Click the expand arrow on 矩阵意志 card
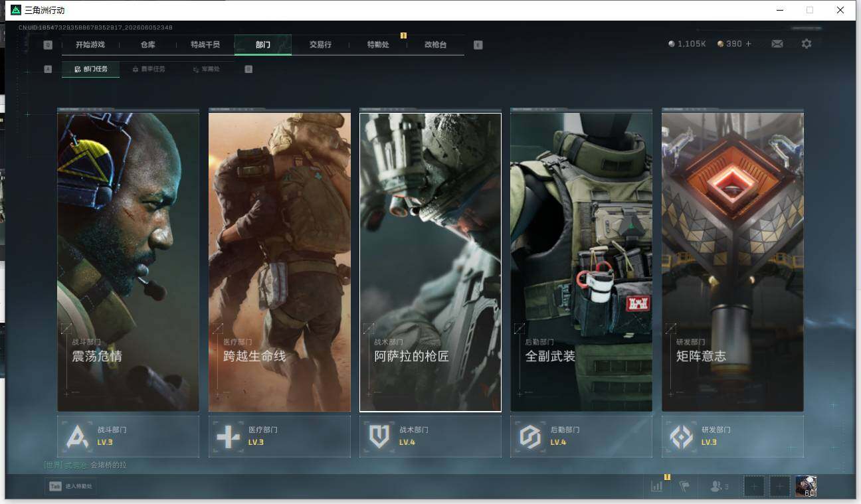The width and height of the screenshot is (861, 504). [671, 328]
